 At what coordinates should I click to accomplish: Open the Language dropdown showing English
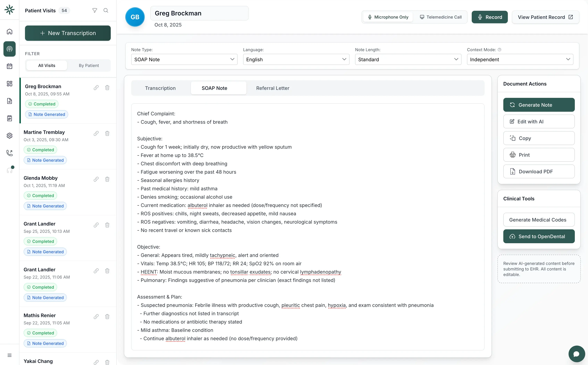tap(296, 59)
